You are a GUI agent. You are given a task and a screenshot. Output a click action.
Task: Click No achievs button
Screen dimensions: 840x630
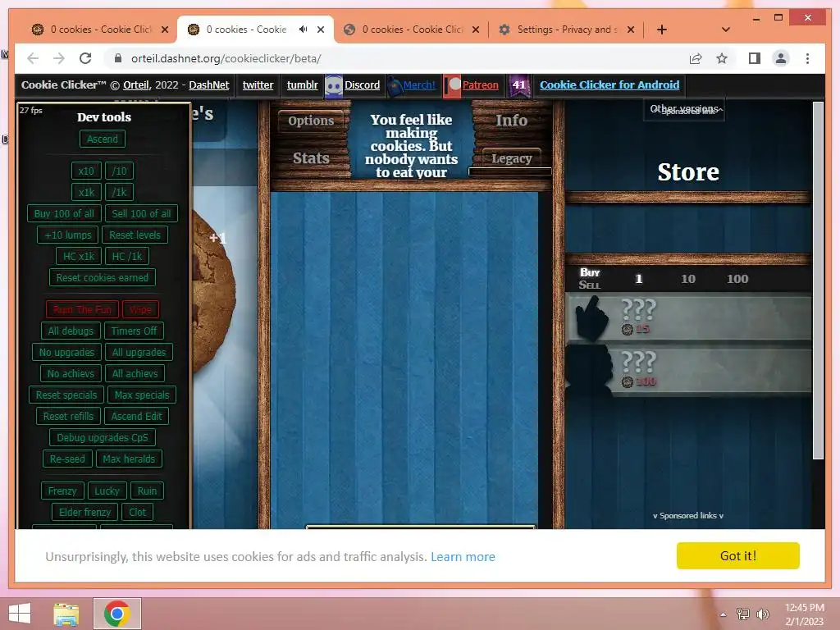click(x=71, y=373)
